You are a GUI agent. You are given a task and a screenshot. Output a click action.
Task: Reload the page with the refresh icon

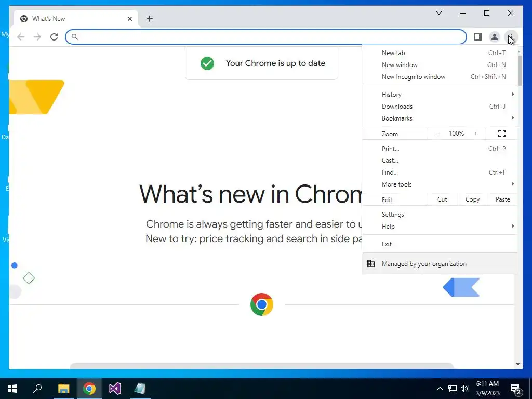(54, 37)
